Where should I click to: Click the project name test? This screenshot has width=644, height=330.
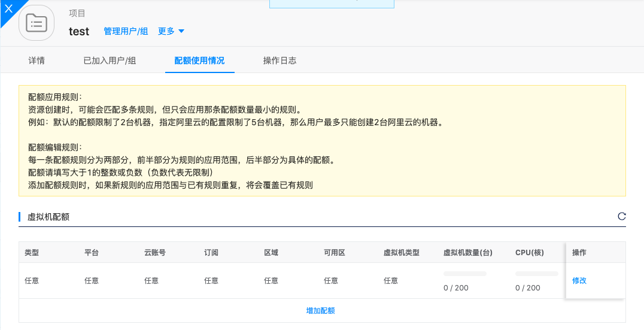(79, 32)
